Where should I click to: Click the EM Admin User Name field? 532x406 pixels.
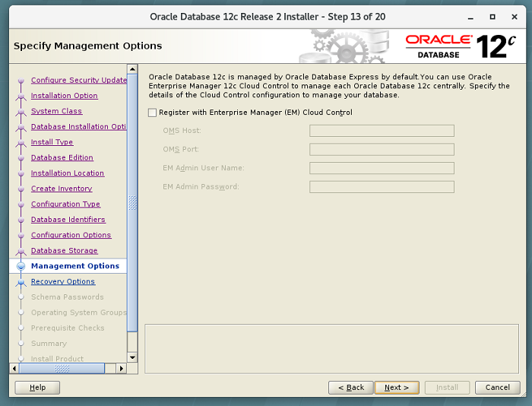click(382, 168)
